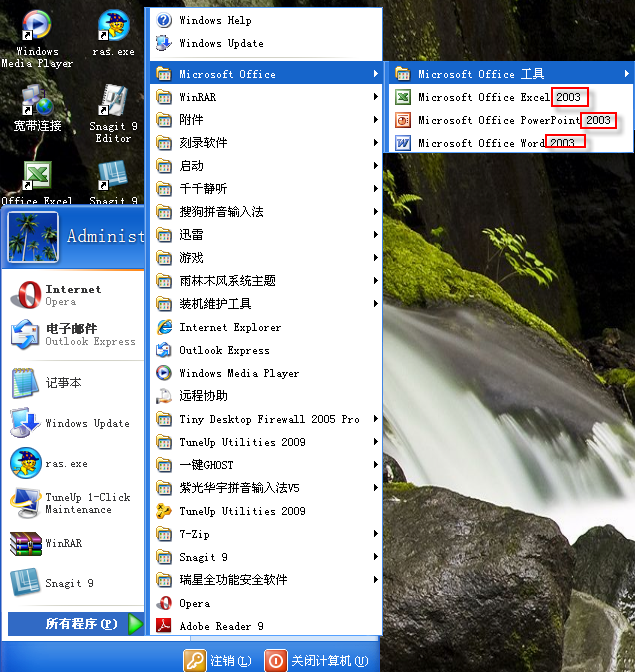Image resolution: width=635 pixels, height=672 pixels.
Task: Open the 瑞星全功能安全软件 folder
Action: pyautogui.click(x=266, y=580)
